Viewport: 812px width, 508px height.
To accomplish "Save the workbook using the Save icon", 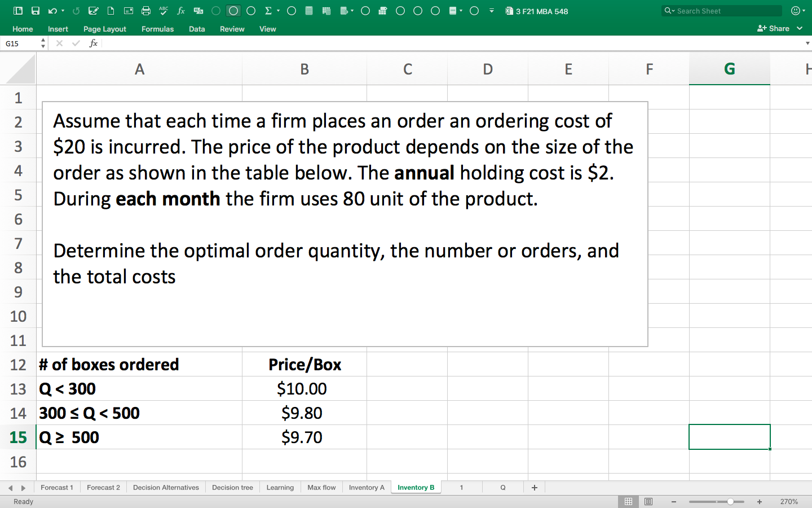I will [x=35, y=10].
